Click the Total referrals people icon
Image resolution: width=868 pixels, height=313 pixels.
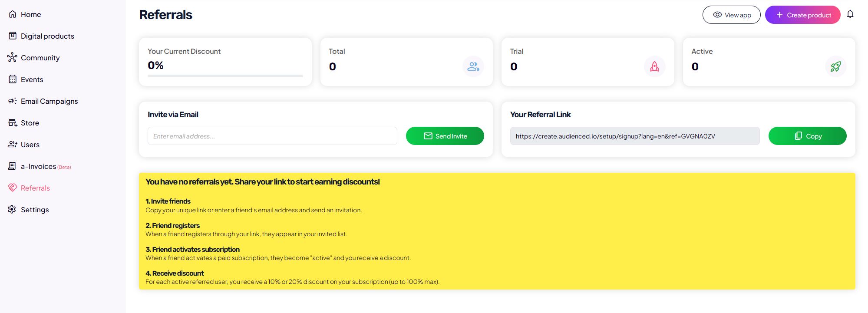[x=473, y=66]
